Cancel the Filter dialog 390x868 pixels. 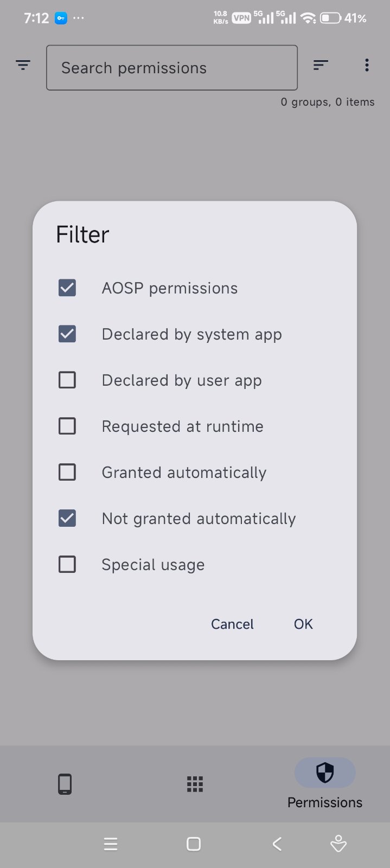pyautogui.click(x=232, y=624)
